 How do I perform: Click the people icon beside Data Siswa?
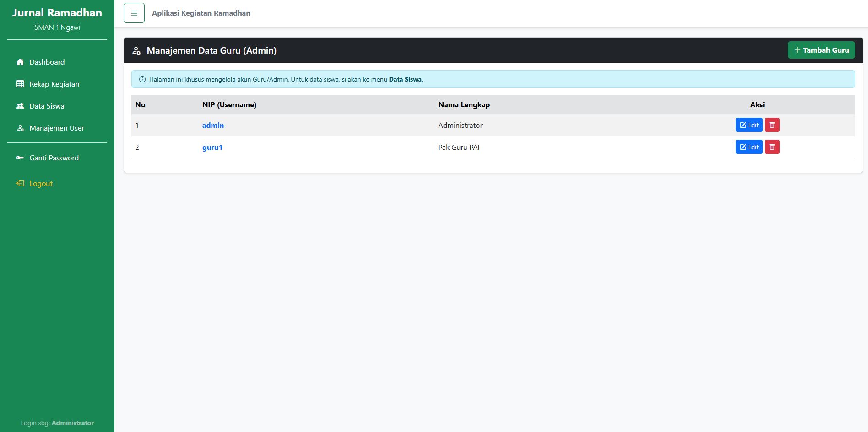20,106
